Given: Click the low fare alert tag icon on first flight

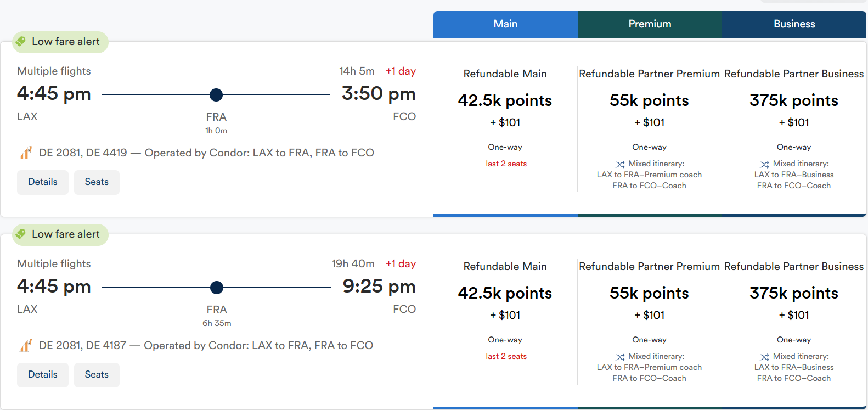Looking at the screenshot, I should click(x=22, y=41).
